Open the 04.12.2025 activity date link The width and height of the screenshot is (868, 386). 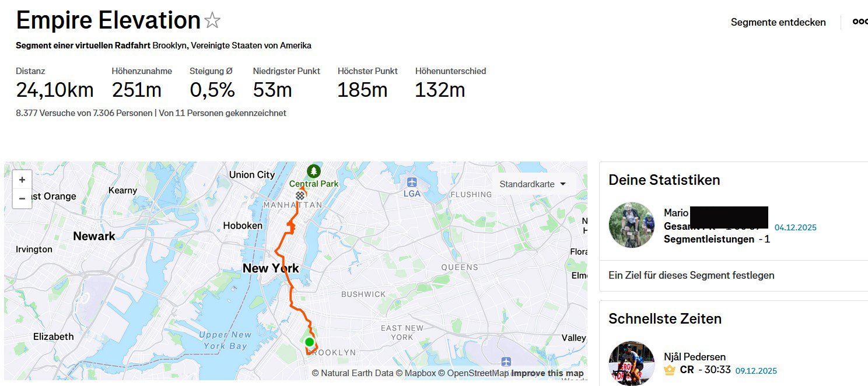[x=795, y=227]
